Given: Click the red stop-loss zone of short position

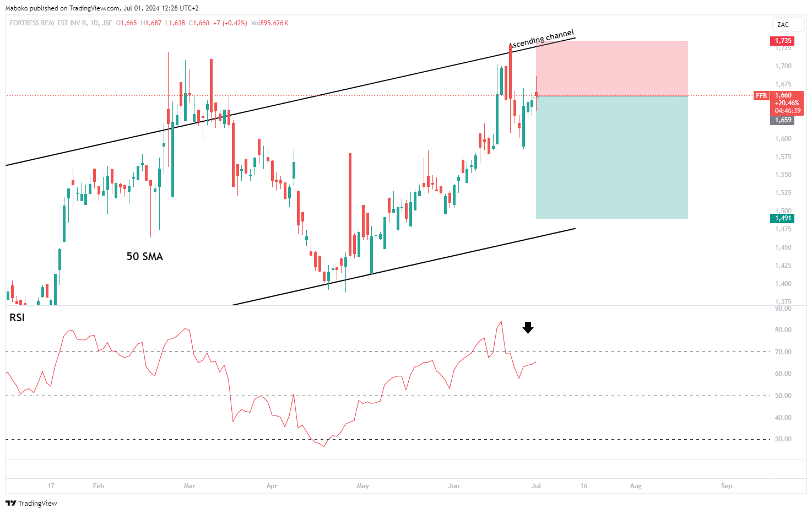Looking at the screenshot, I should pyautogui.click(x=611, y=68).
